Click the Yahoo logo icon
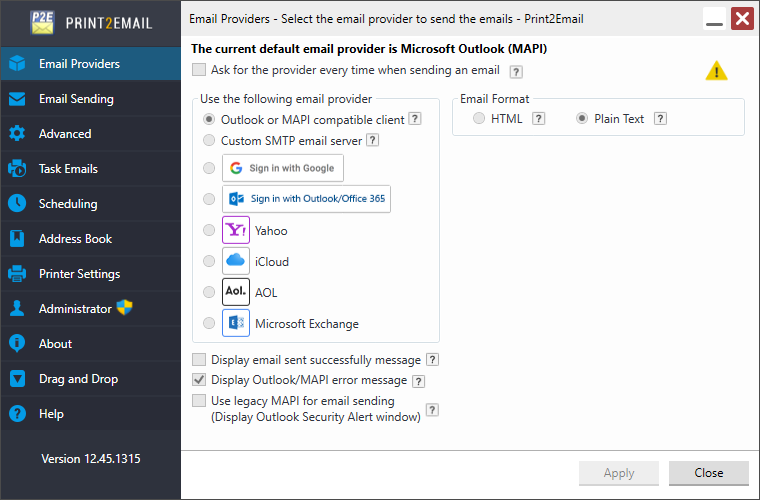The height and width of the screenshot is (500, 760). click(x=236, y=230)
